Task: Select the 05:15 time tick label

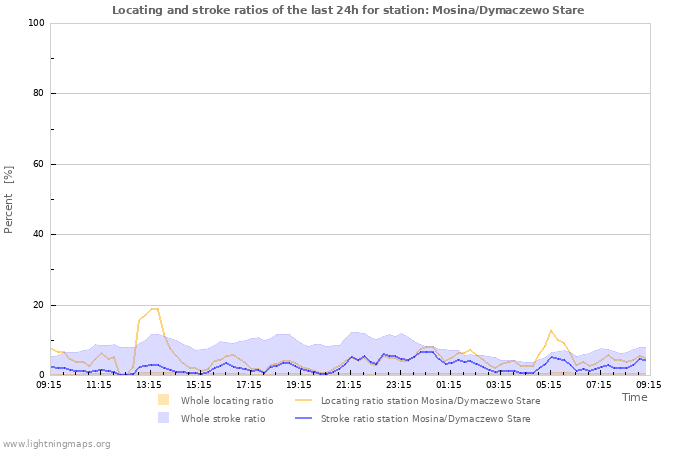Action: pyautogui.click(x=549, y=383)
